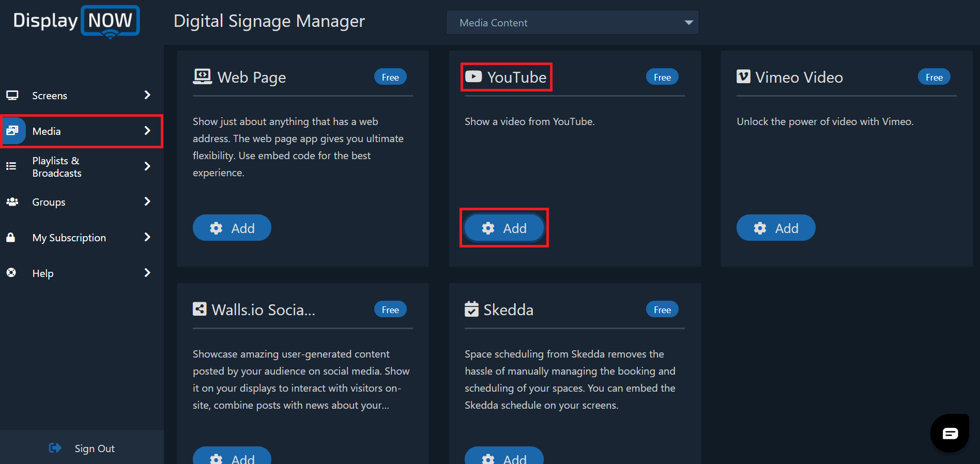Viewport: 980px width, 464px height.
Task: Click the Help lifebuoy icon
Action: click(11, 272)
